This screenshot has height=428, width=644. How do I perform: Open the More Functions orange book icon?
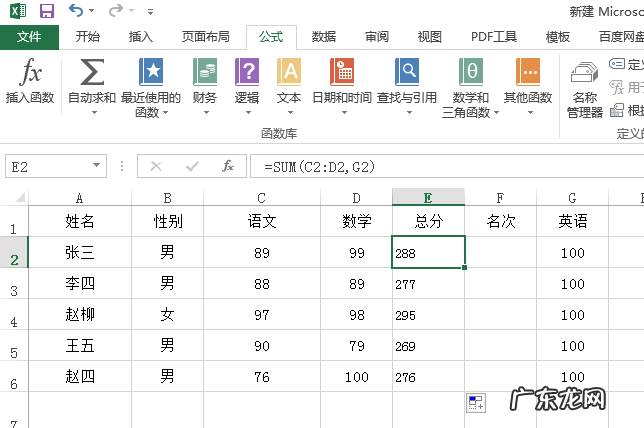click(x=528, y=71)
